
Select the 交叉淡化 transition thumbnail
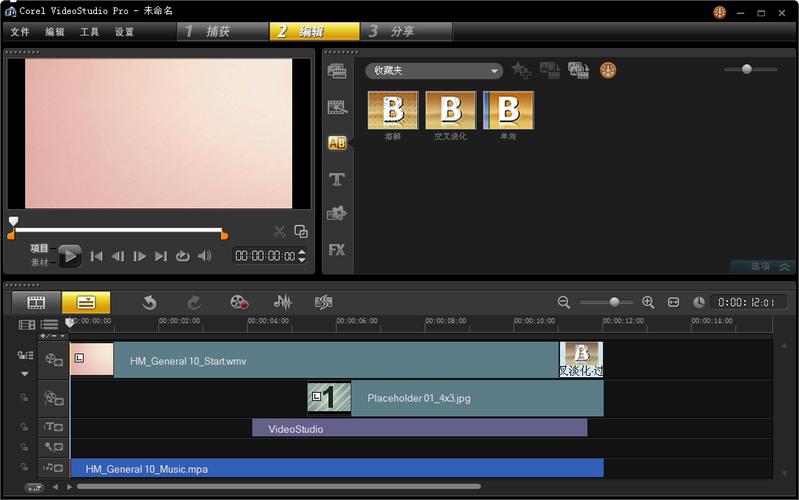pos(451,111)
